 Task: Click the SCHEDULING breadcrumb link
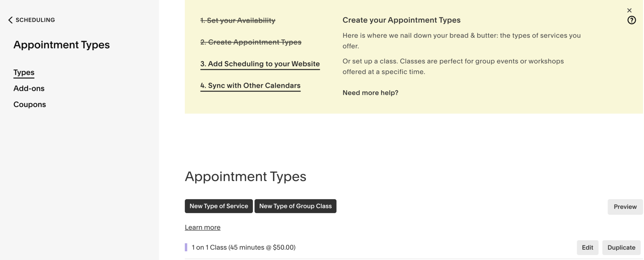tap(35, 20)
